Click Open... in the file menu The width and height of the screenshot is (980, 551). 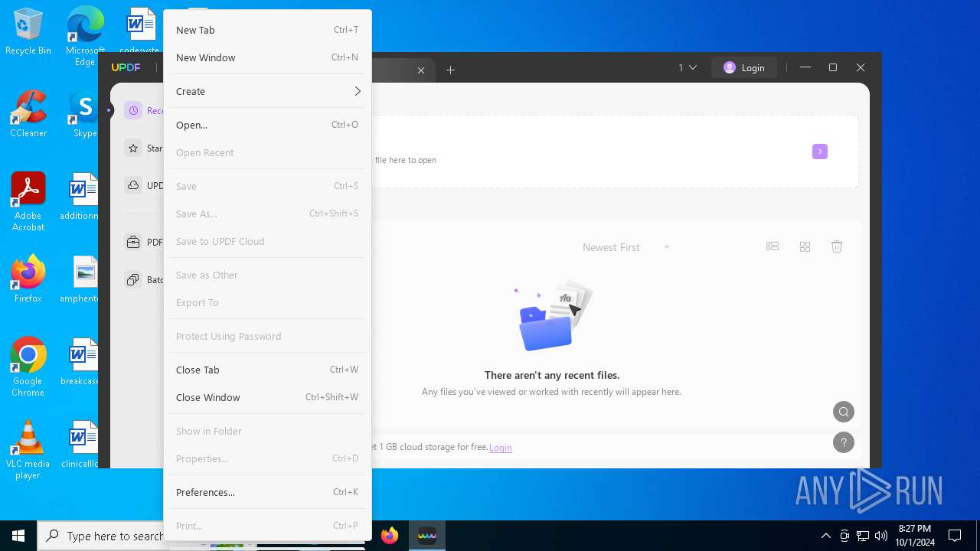(267, 125)
